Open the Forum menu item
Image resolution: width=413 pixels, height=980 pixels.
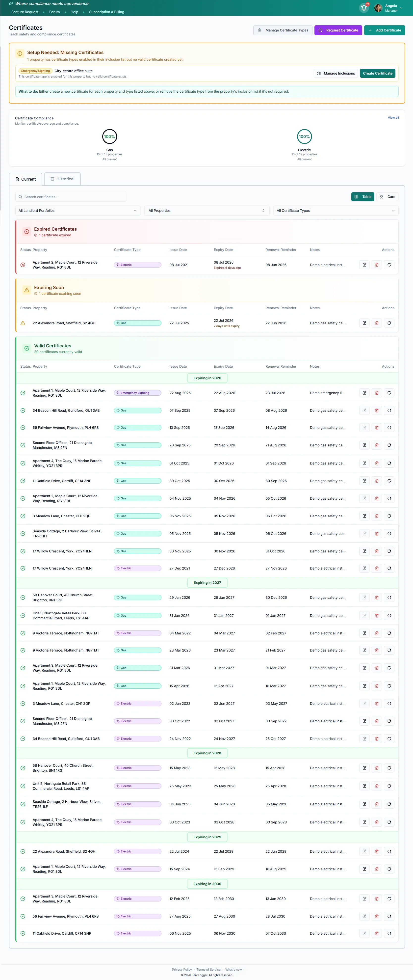[54, 12]
